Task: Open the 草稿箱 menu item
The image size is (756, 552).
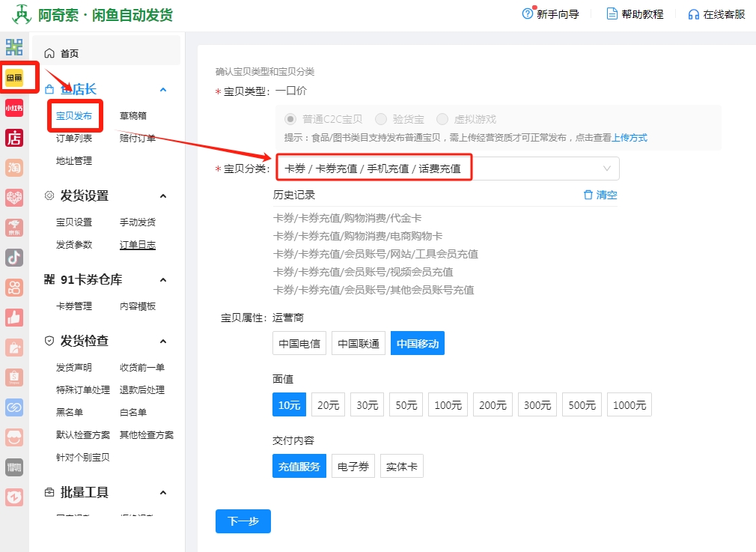Action: [x=133, y=116]
